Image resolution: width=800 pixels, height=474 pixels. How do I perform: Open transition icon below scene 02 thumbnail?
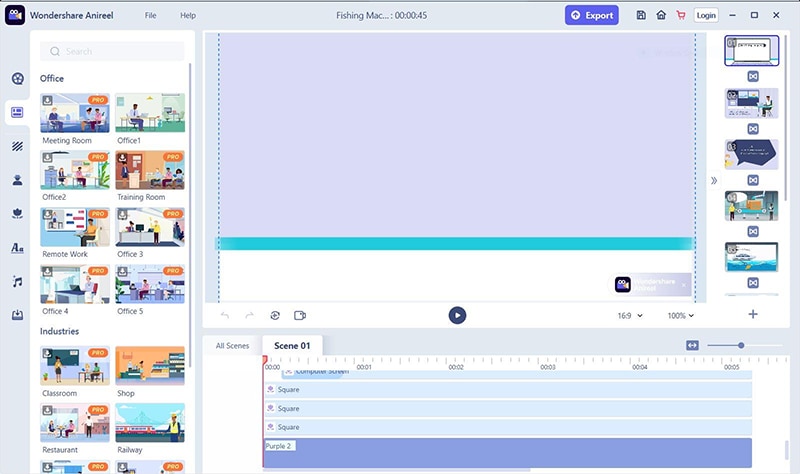point(753,129)
